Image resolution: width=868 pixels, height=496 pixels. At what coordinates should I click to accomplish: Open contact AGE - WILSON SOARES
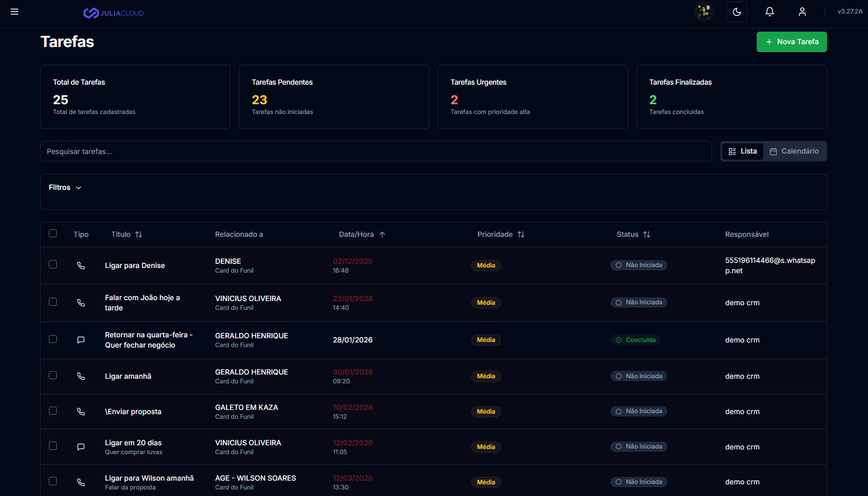[x=256, y=478]
